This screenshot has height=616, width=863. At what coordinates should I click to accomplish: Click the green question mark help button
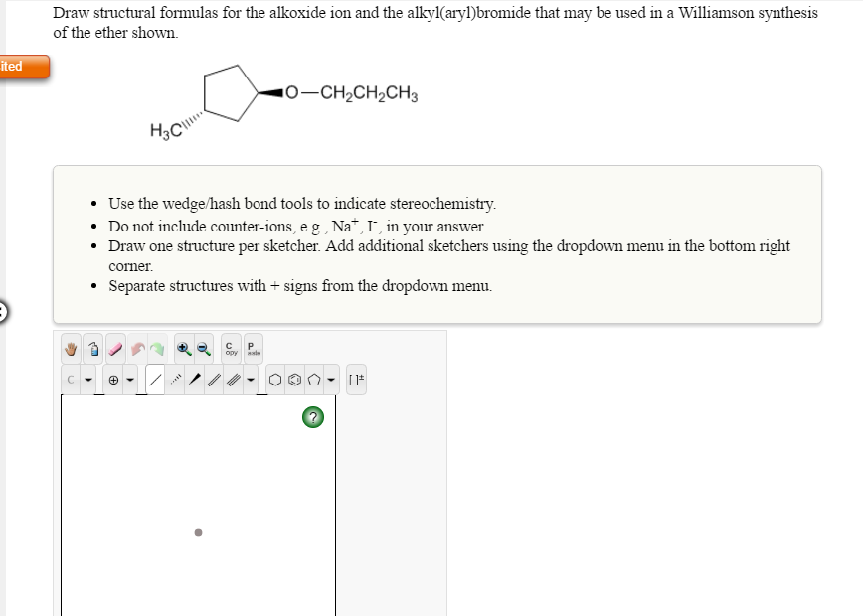pyautogui.click(x=313, y=417)
